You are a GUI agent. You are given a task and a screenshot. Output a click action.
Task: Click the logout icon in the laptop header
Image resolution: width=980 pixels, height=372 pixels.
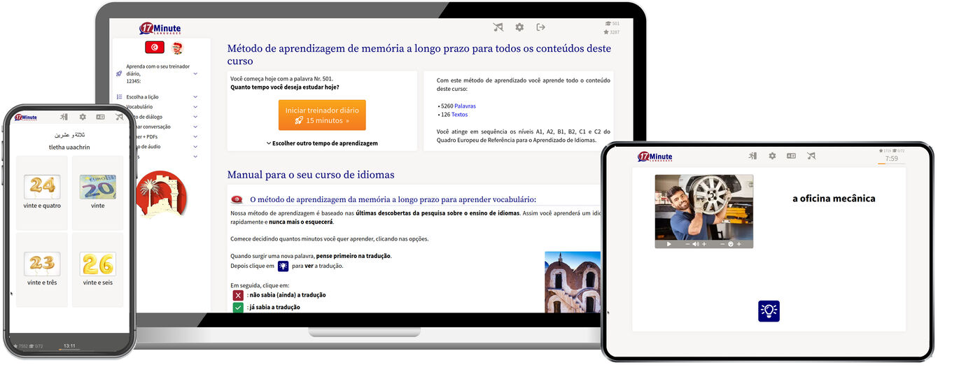click(x=540, y=27)
